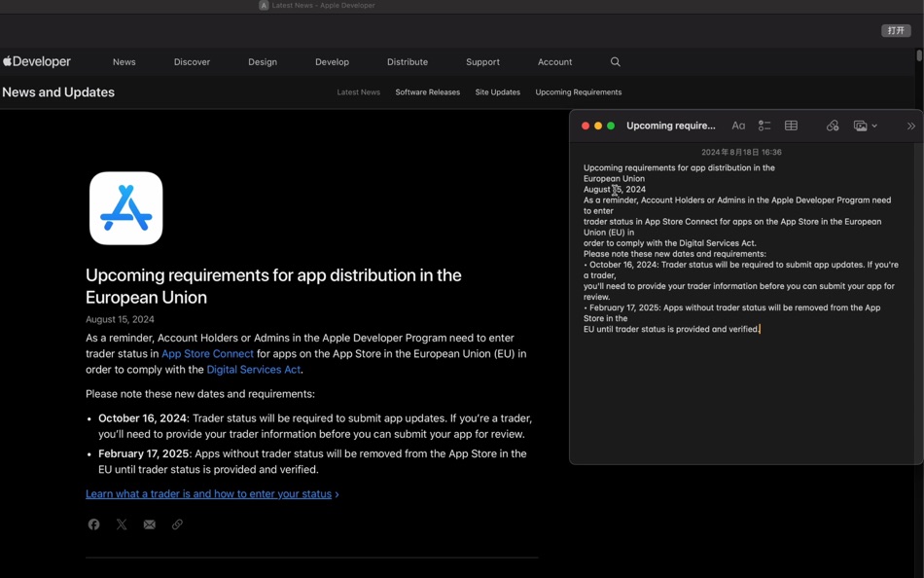Click the App Store app icon image
The width and height of the screenshot is (924, 578).
[126, 208]
